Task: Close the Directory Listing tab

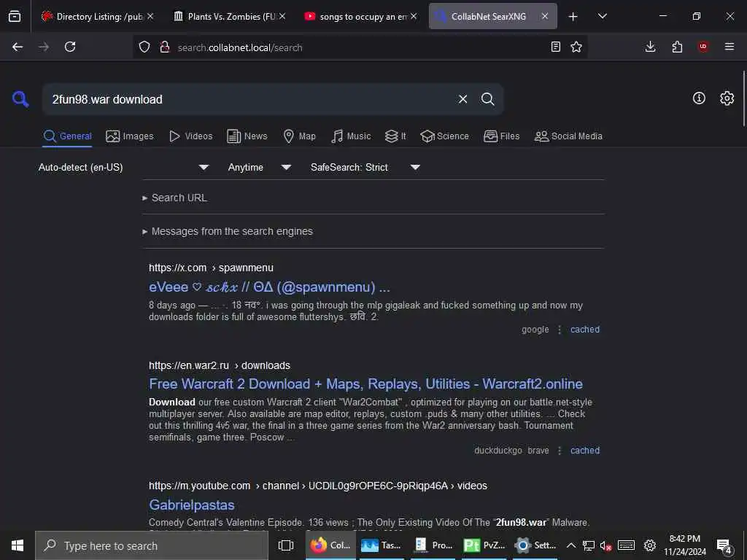Action: coord(150,16)
